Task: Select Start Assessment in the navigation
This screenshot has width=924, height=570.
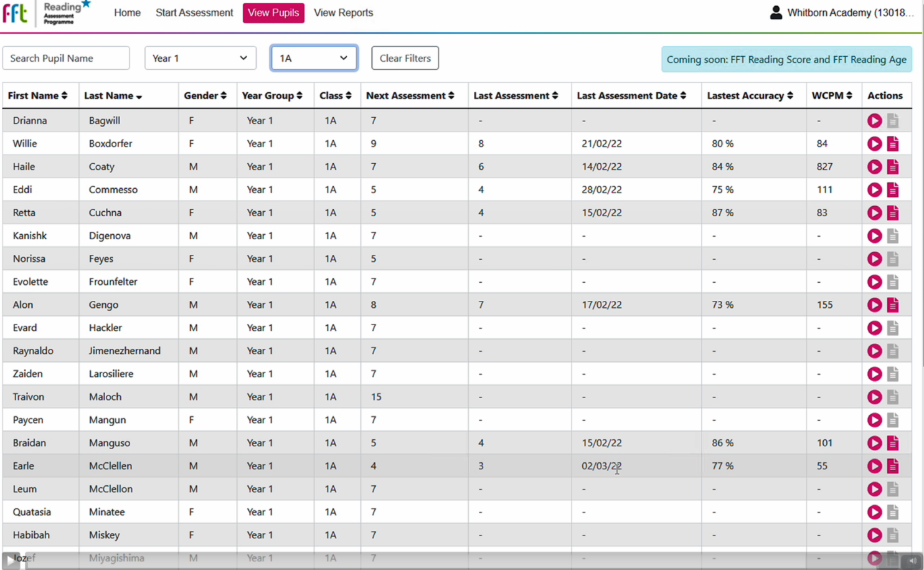Action: click(x=194, y=12)
